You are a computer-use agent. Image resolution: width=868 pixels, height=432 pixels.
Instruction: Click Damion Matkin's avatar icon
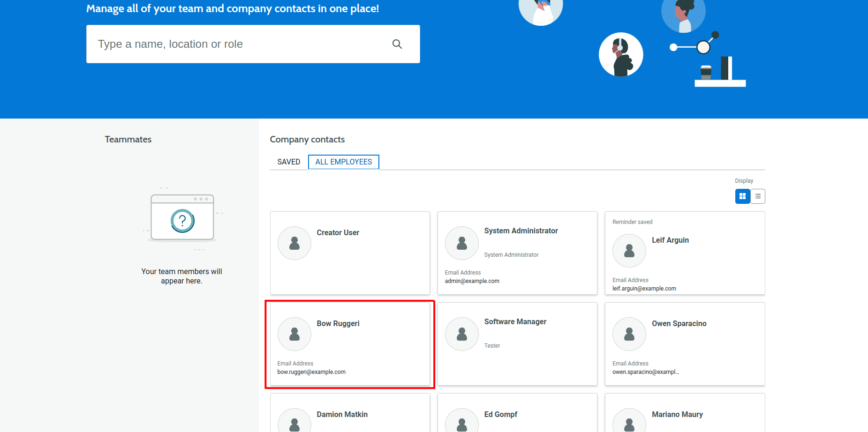pyautogui.click(x=294, y=422)
